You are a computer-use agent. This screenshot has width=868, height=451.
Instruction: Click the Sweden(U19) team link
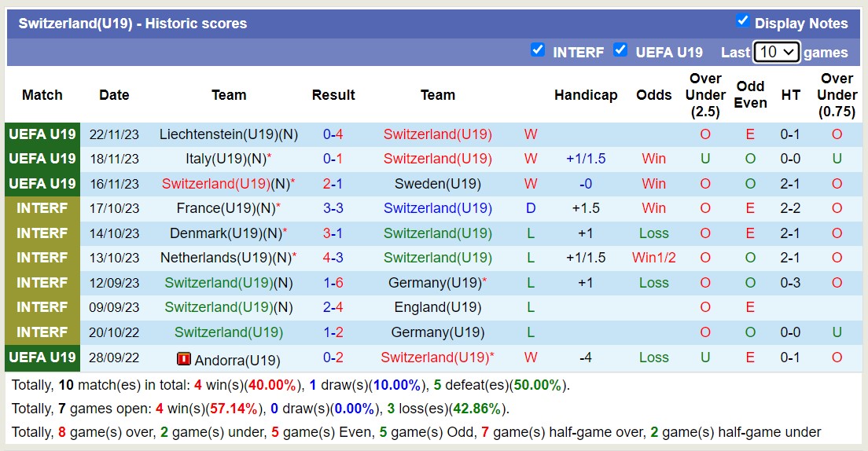(x=438, y=184)
